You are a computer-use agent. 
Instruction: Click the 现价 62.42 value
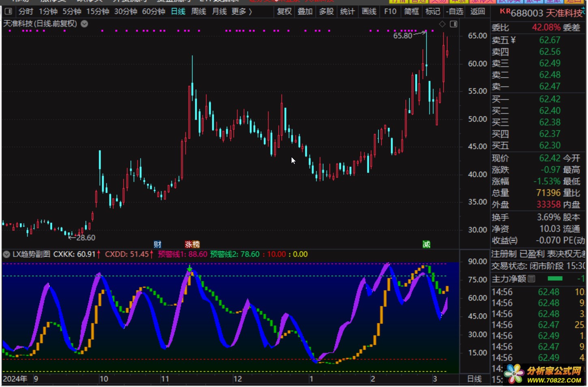pos(549,158)
